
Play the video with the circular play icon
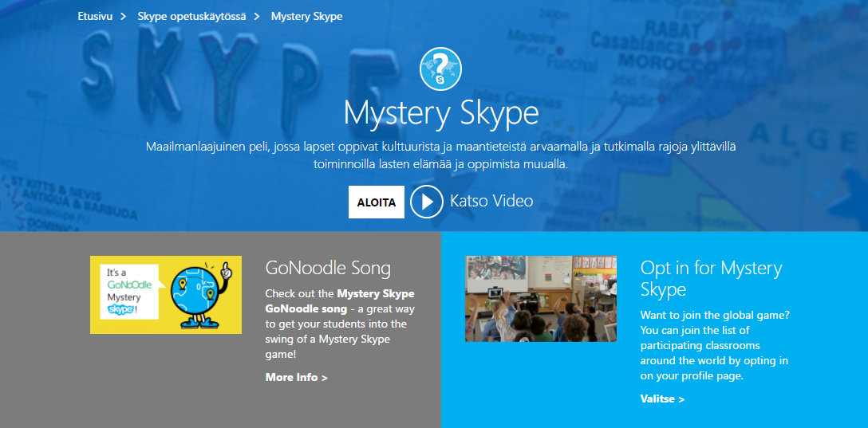(427, 202)
